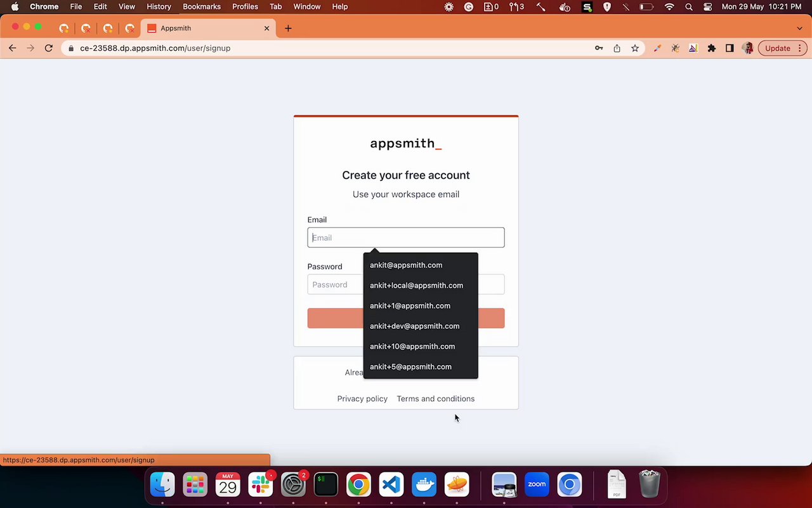Screen dimensions: 812x508
Task: Click the share page icon in address bar
Action: (x=617, y=48)
